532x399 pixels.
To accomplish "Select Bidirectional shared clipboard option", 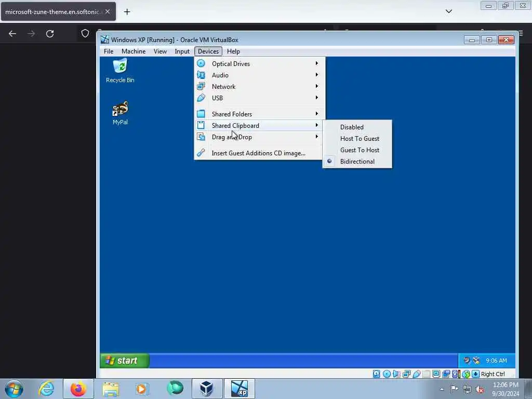I will pyautogui.click(x=357, y=162).
